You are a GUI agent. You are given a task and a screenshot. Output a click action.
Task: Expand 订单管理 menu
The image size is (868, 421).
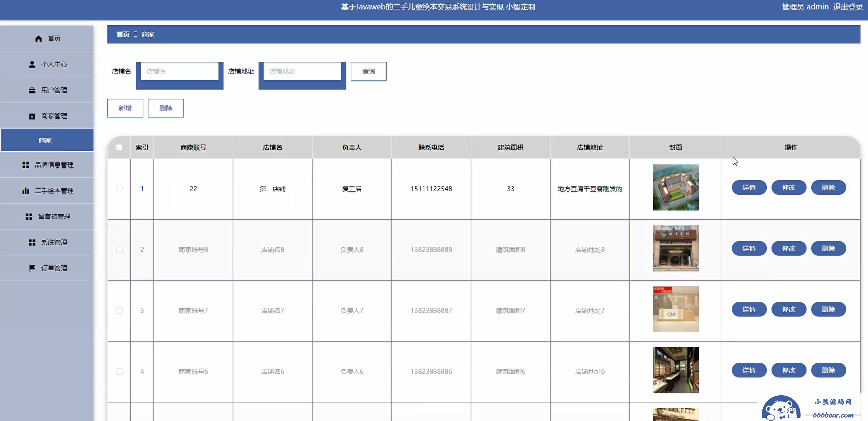47,268
